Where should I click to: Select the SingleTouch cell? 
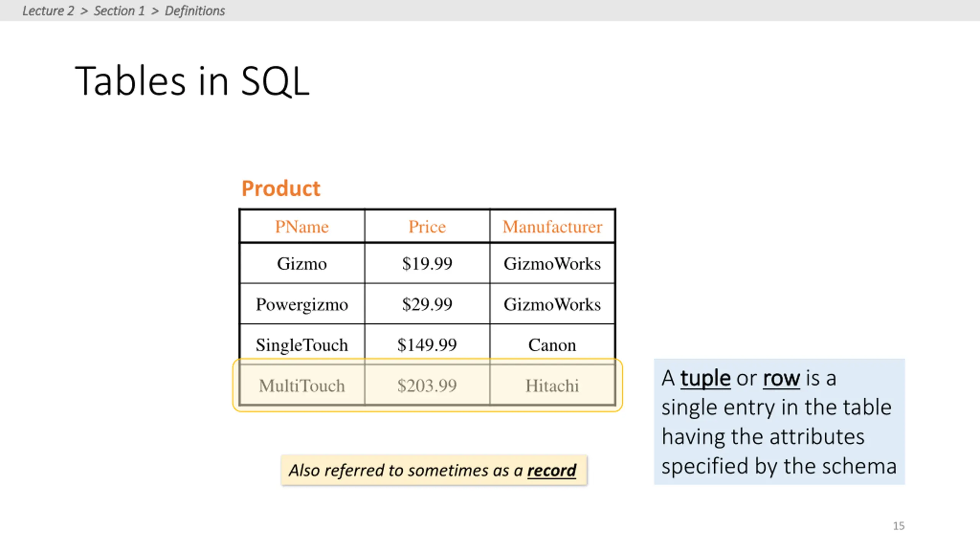click(x=302, y=345)
